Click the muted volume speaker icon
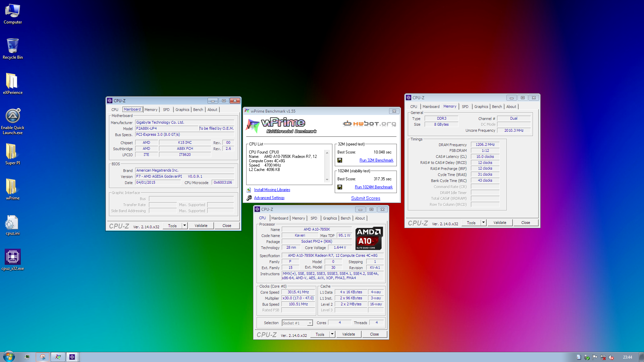644x362 pixels. pyautogui.click(x=611, y=357)
